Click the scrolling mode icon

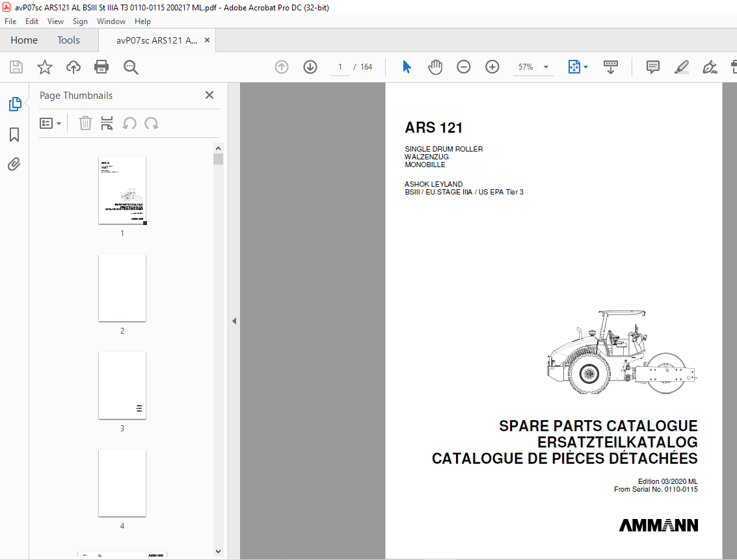click(x=611, y=67)
